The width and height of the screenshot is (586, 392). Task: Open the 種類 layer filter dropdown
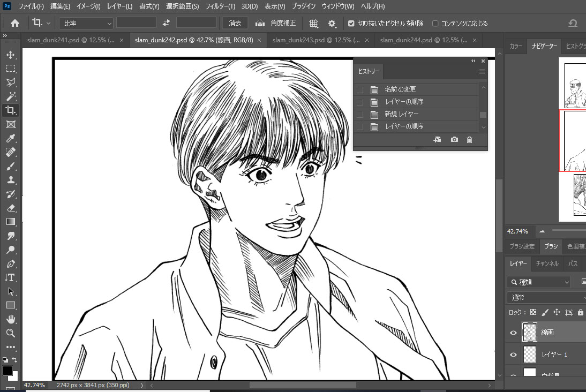click(539, 282)
